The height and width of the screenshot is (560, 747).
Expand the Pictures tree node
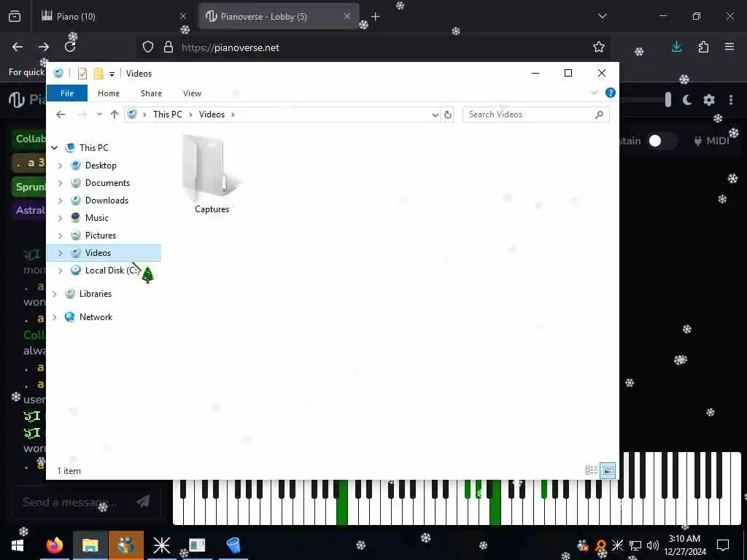pyautogui.click(x=60, y=236)
